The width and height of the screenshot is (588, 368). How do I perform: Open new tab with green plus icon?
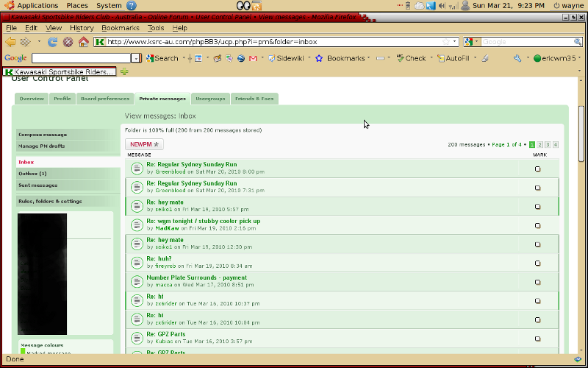[124, 72]
